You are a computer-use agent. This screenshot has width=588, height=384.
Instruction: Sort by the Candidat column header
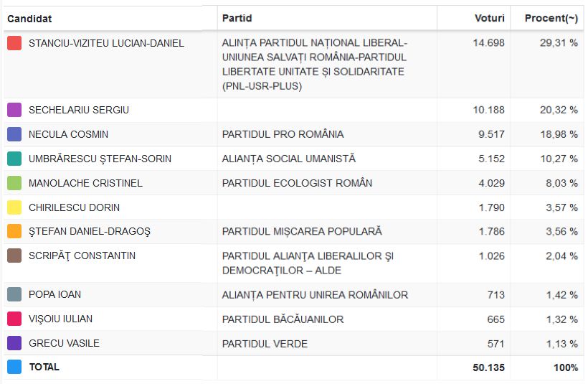[29, 19]
